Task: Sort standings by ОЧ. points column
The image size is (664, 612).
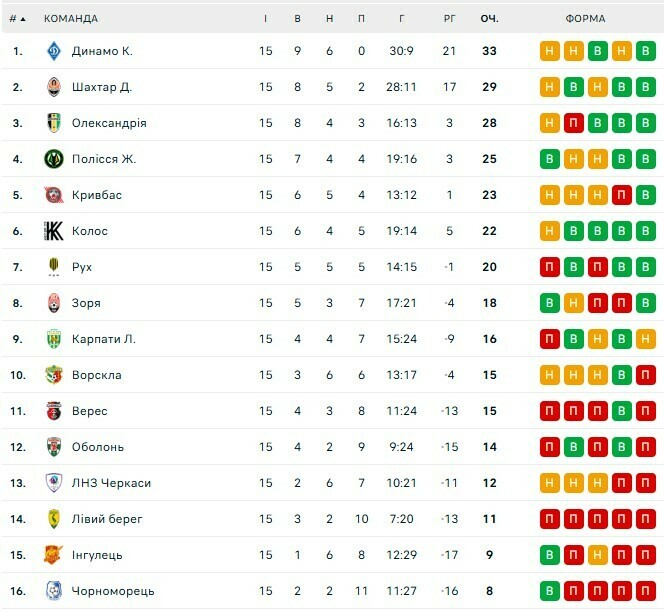Action: [x=489, y=18]
